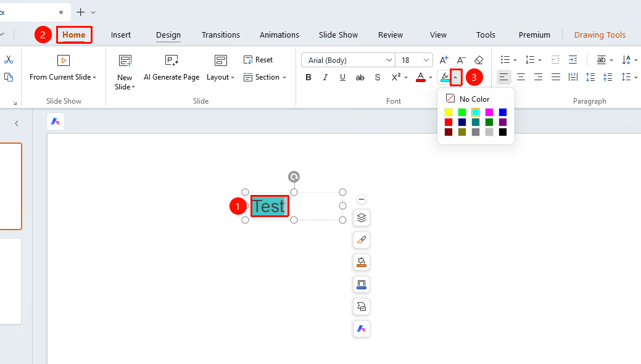
Task: Clear formatting with the eraser icon
Action: coord(479,60)
